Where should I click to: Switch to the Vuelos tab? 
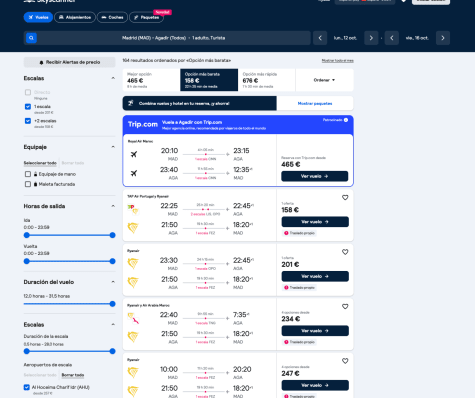pos(38,17)
